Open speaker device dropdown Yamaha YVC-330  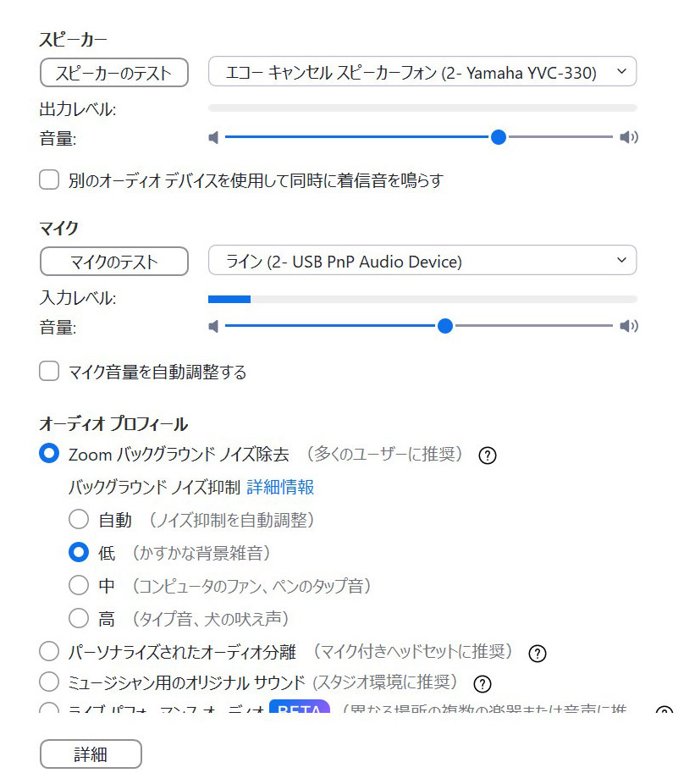[422, 73]
